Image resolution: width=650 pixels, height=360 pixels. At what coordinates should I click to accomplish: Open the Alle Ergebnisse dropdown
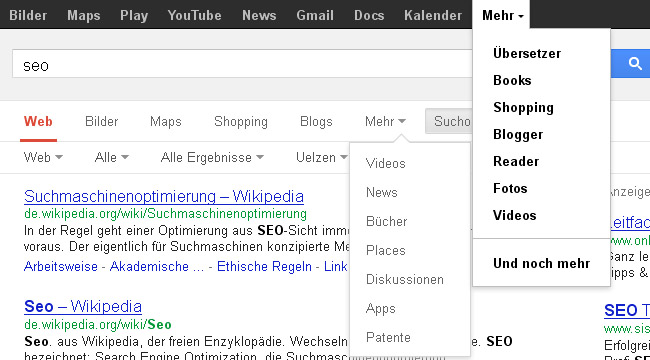(x=212, y=158)
